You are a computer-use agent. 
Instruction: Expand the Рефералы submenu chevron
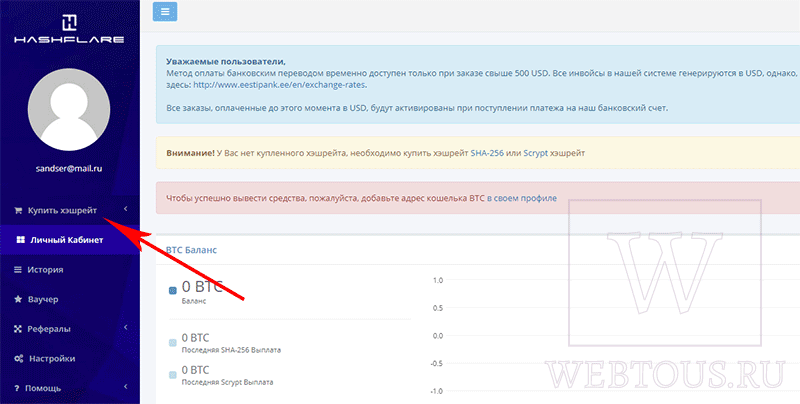126,328
